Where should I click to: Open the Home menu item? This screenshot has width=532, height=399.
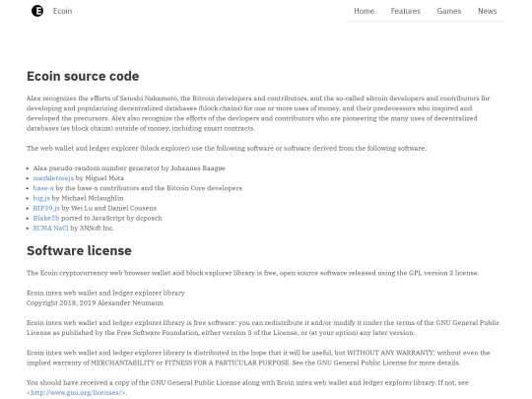coord(365,11)
